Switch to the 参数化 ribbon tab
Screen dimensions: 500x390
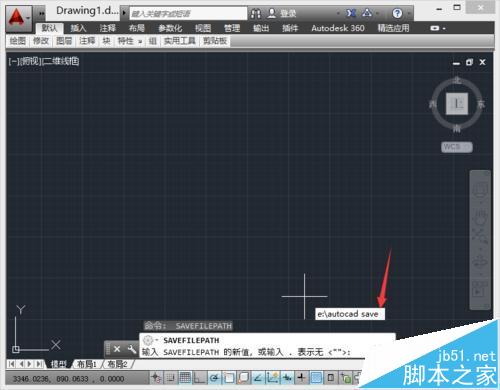(x=170, y=28)
